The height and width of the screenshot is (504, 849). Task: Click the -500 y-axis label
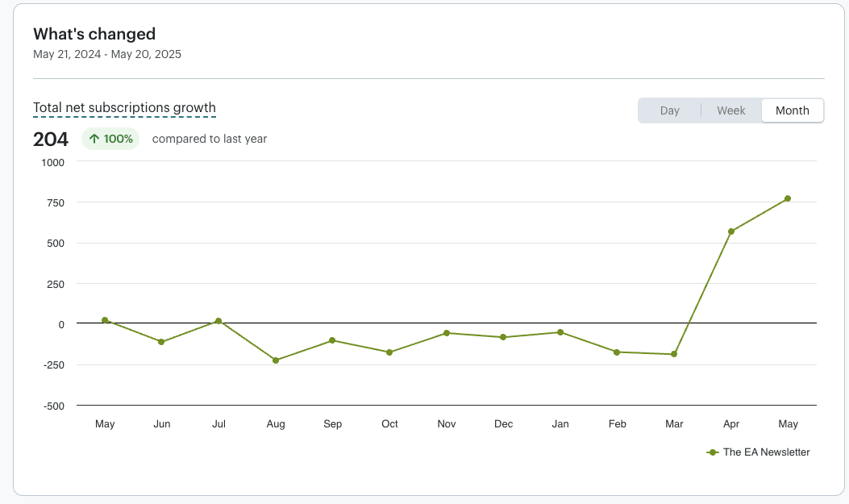click(x=54, y=406)
